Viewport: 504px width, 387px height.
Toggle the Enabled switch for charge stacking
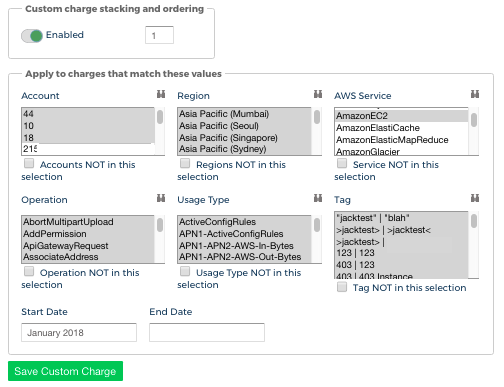pos(32,36)
